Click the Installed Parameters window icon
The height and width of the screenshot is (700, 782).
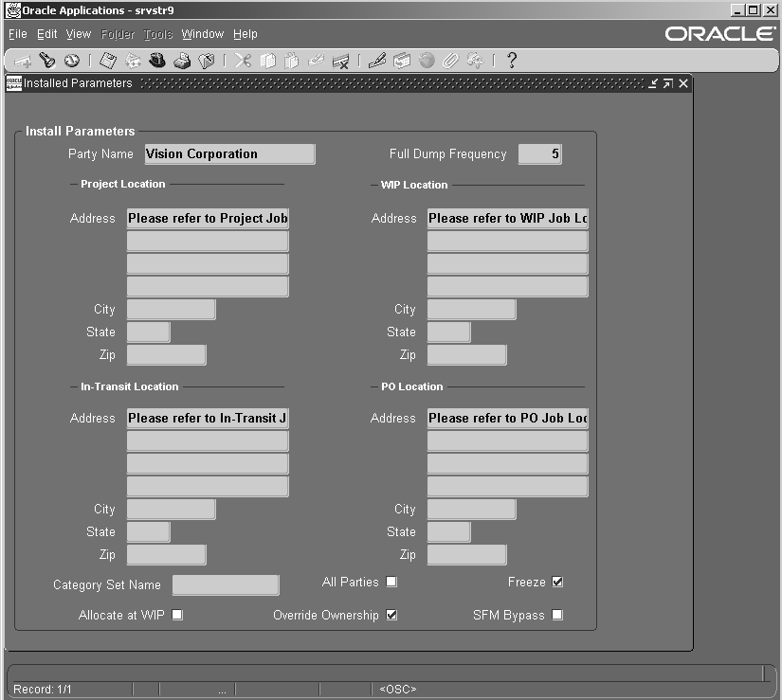(x=14, y=83)
